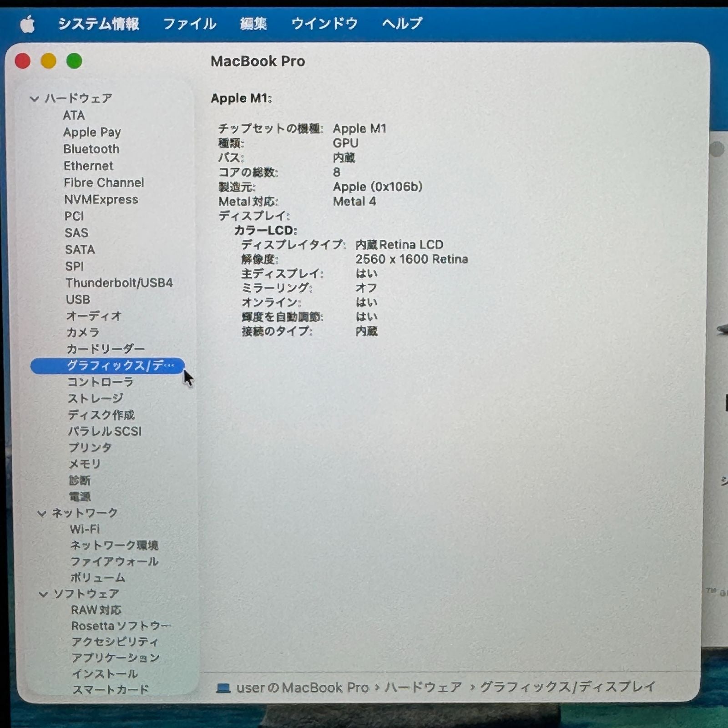Select NVMExpress in the sidebar
Screen dimensions: 728x728
point(101,200)
